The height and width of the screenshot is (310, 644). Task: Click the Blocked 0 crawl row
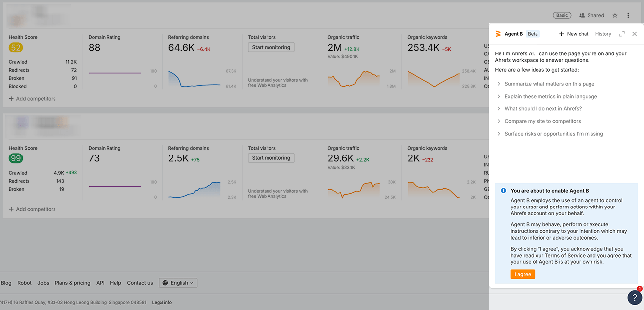43,86
